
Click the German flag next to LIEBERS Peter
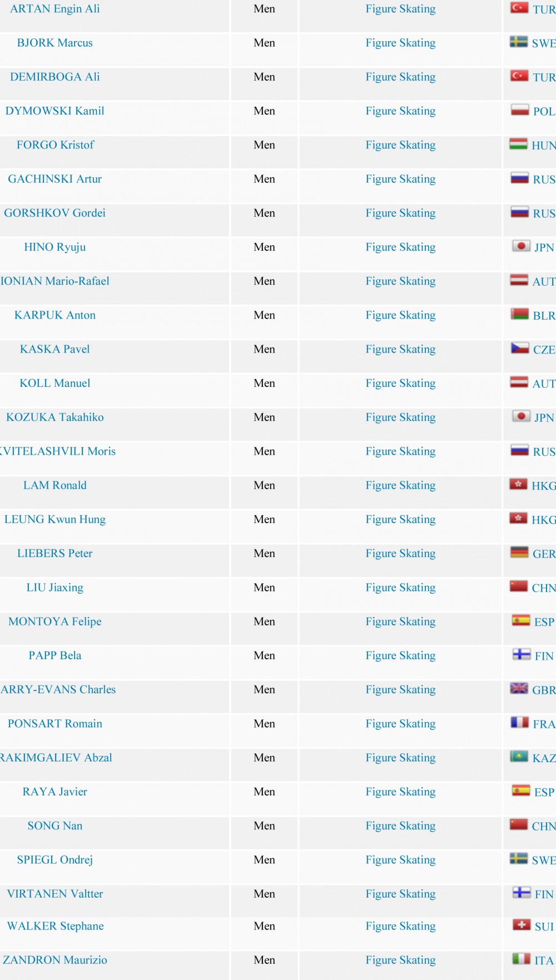519,553
